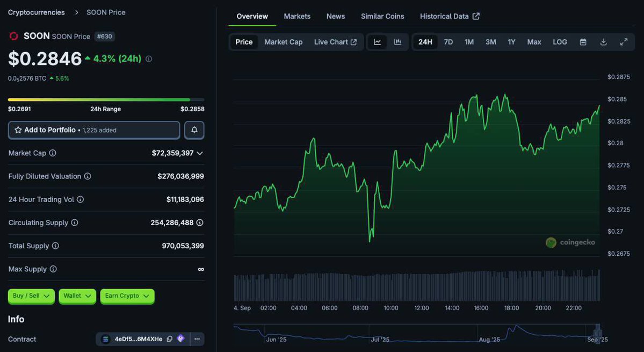
Task: Click info icon next to 4.3% (24h)
Action: coord(149,59)
